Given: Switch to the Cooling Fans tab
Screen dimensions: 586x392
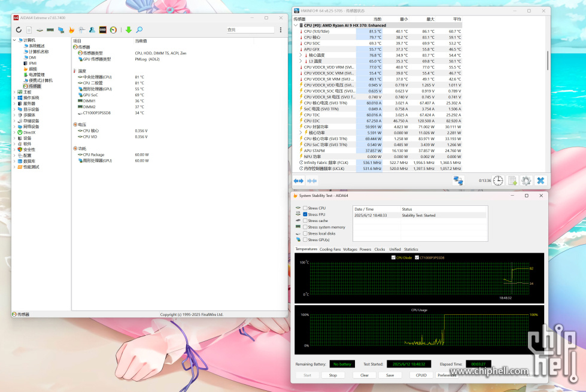Looking at the screenshot, I should (330, 249).
